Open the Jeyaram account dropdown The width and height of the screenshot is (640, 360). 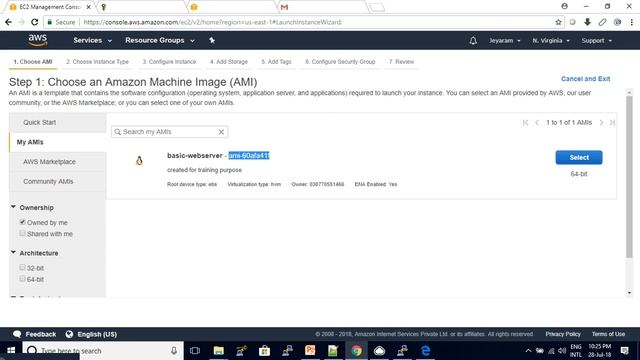pyautogui.click(x=504, y=40)
